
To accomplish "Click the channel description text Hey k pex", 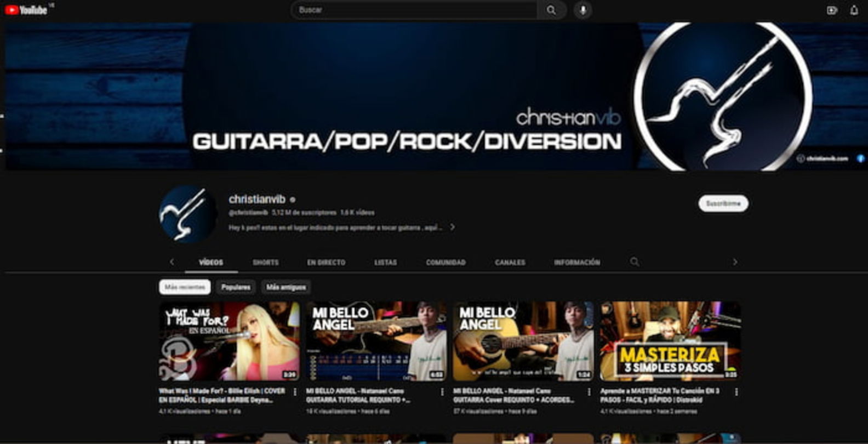I will click(x=335, y=227).
